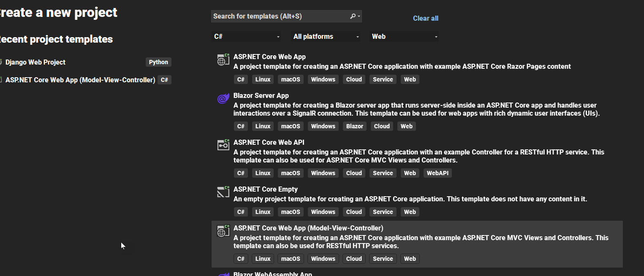Click the ASP.NET Core Empty template icon
Screen dimensions: 644x276
(x=223, y=192)
